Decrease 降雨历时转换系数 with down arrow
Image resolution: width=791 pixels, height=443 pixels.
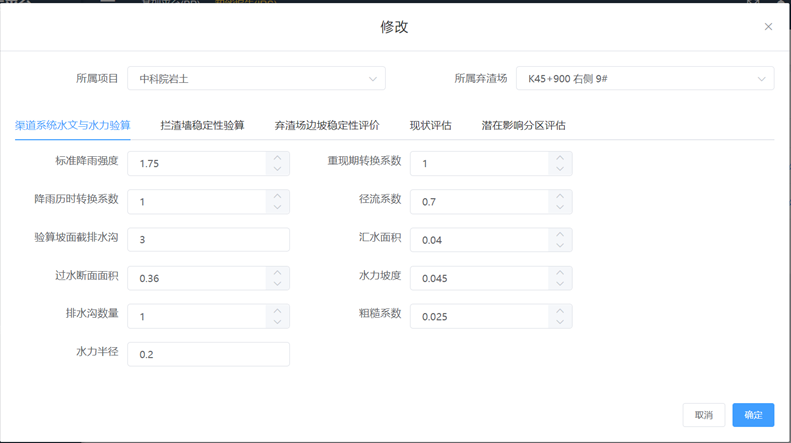pyautogui.click(x=278, y=208)
